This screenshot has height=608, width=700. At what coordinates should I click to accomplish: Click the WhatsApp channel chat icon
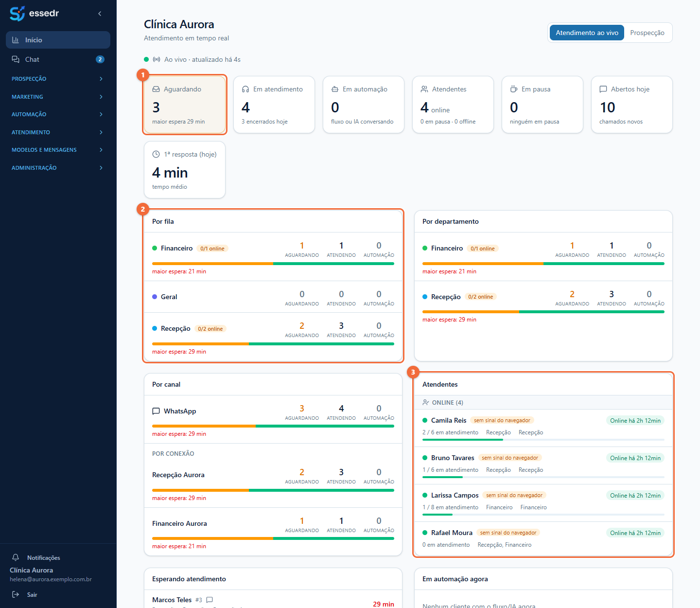tap(156, 411)
